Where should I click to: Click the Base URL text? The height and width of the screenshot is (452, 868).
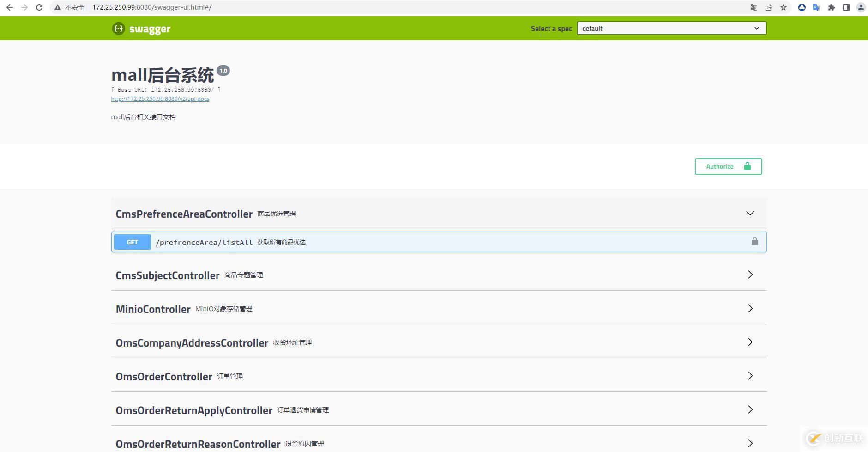pyautogui.click(x=166, y=90)
